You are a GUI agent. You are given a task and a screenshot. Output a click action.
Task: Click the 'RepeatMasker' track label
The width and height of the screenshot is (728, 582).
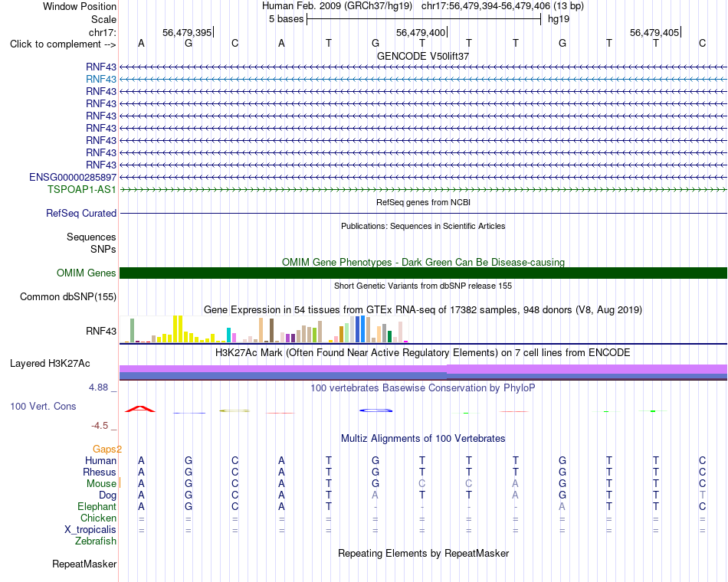coord(84,564)
